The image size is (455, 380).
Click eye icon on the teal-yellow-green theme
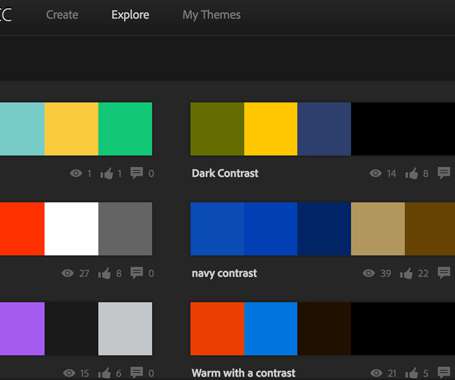pos(76,173)
